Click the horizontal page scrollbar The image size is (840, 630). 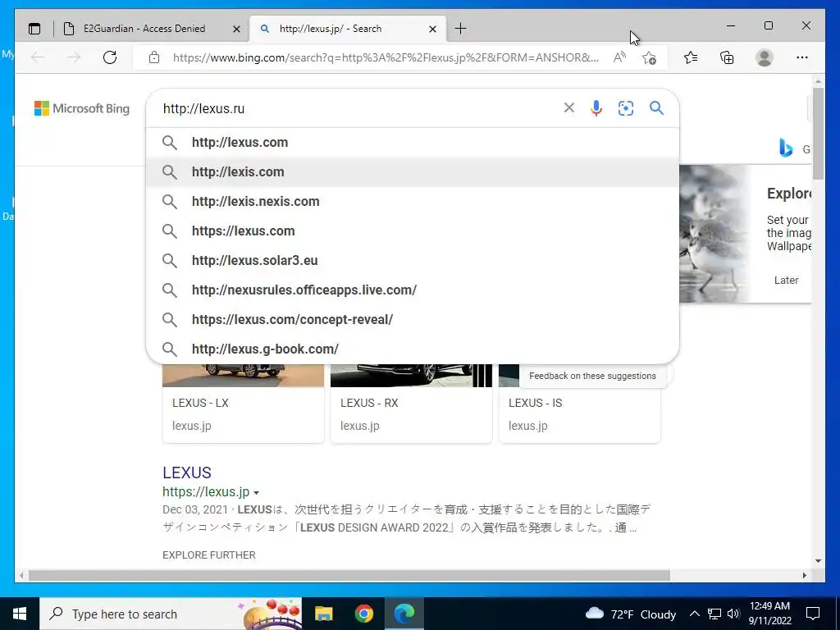coord(349,575)
